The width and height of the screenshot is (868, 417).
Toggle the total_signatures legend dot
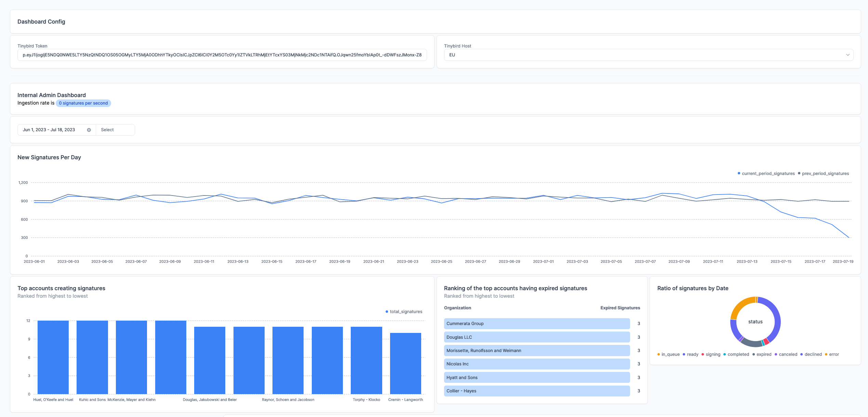pos(387,312)
